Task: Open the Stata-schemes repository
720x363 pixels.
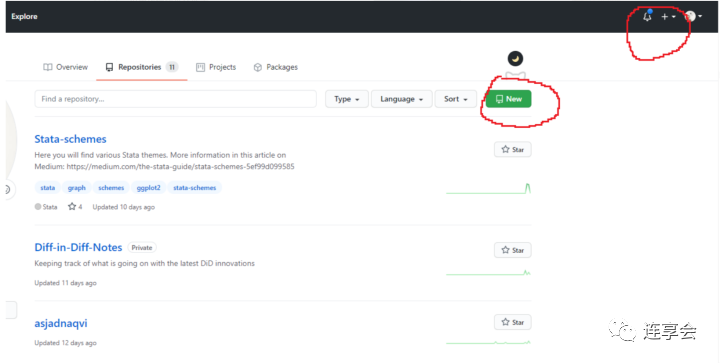Action: (70, 139)
